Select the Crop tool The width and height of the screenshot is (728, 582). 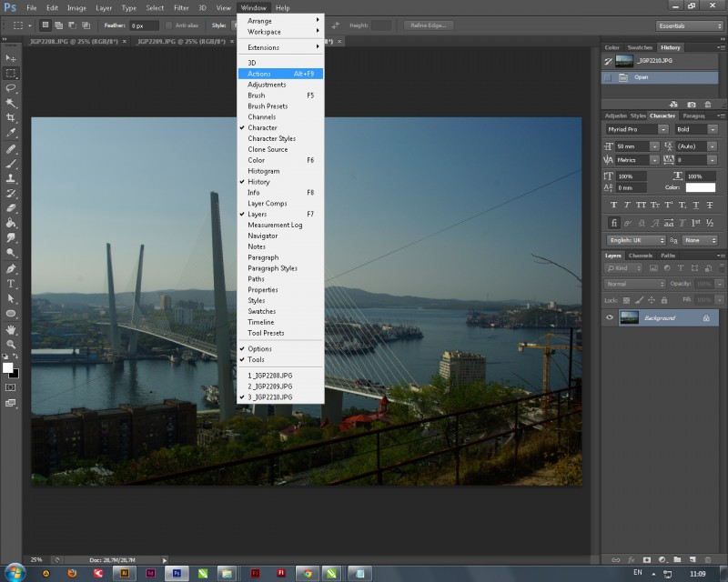pyautogui.click(x=11, y=118)
